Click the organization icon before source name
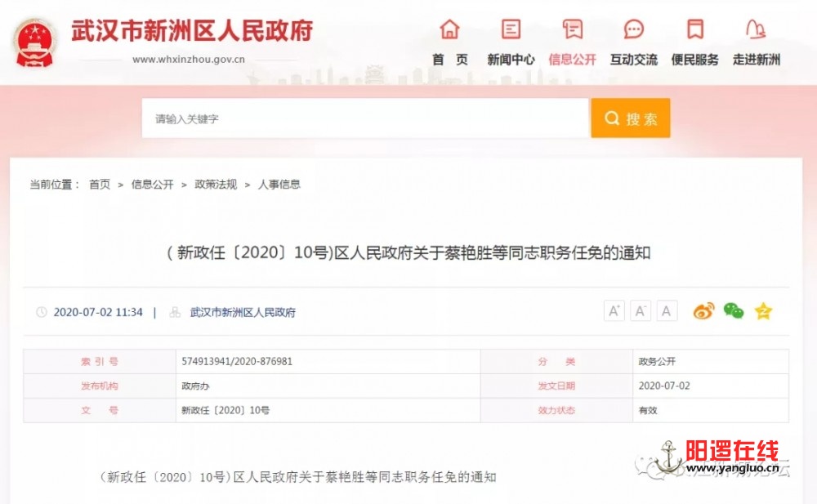 (x=175, y=312)
